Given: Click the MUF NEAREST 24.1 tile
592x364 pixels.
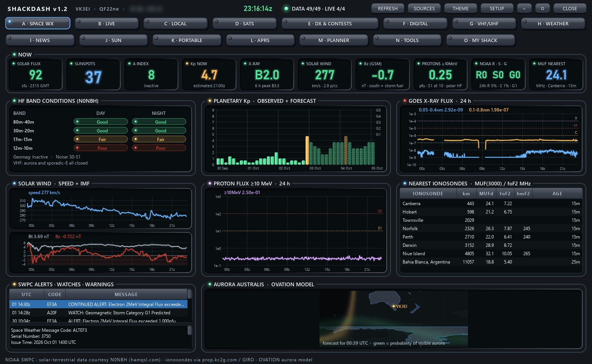Looking at the screenshot, I should [556, 74].
